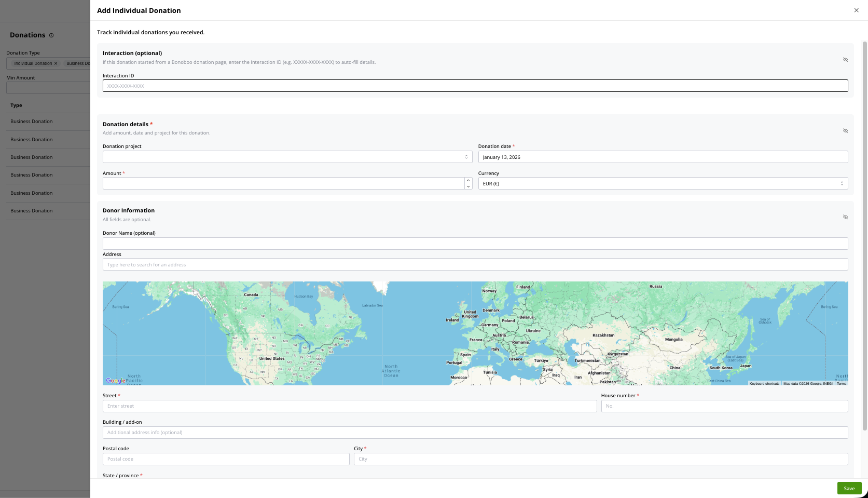Click the Interaction ID input field

click(x=475, y=86)
